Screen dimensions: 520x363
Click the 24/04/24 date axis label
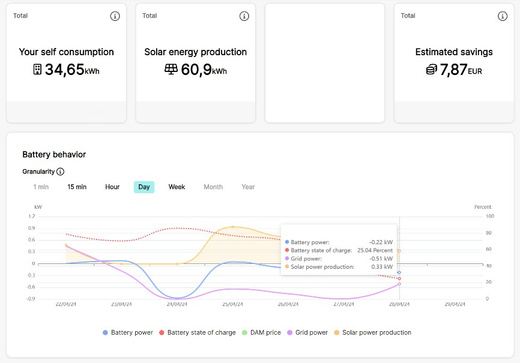point(177,304)
